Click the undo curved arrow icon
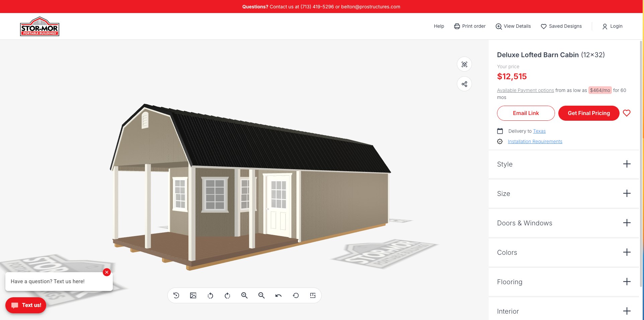The image size is (644, 320). 278,296
